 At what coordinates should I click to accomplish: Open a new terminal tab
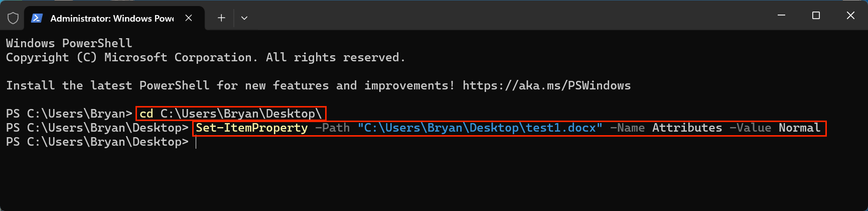pyautogui.click(x=221, y=18)
